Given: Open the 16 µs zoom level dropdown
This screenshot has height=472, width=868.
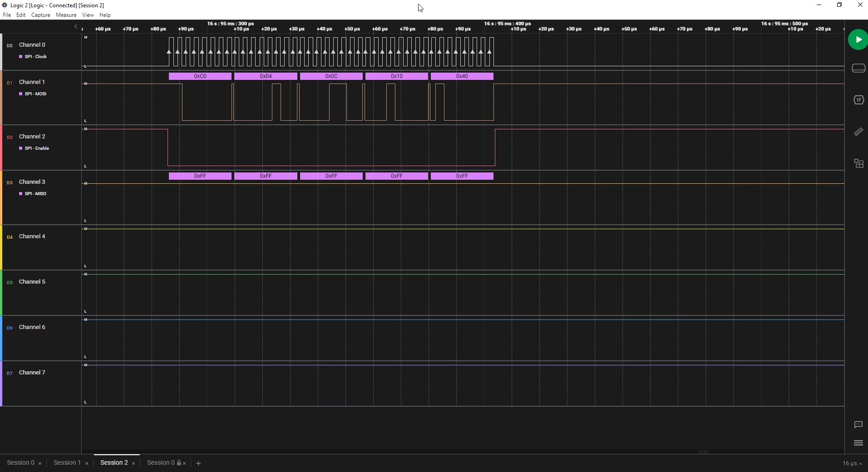Looking at the screenshot, I should pos(853,463).
